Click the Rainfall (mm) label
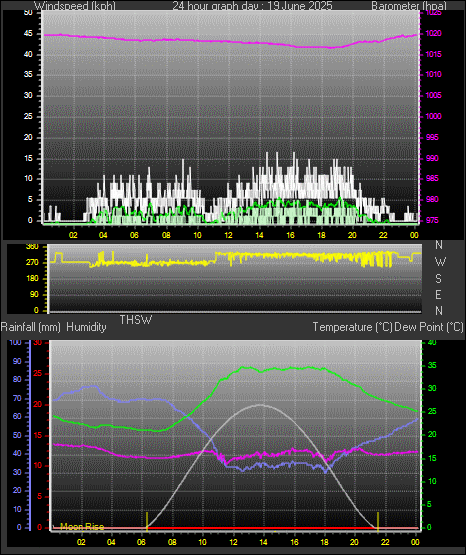The height and width of the screenshot is (555, 466). click(30, 327)
